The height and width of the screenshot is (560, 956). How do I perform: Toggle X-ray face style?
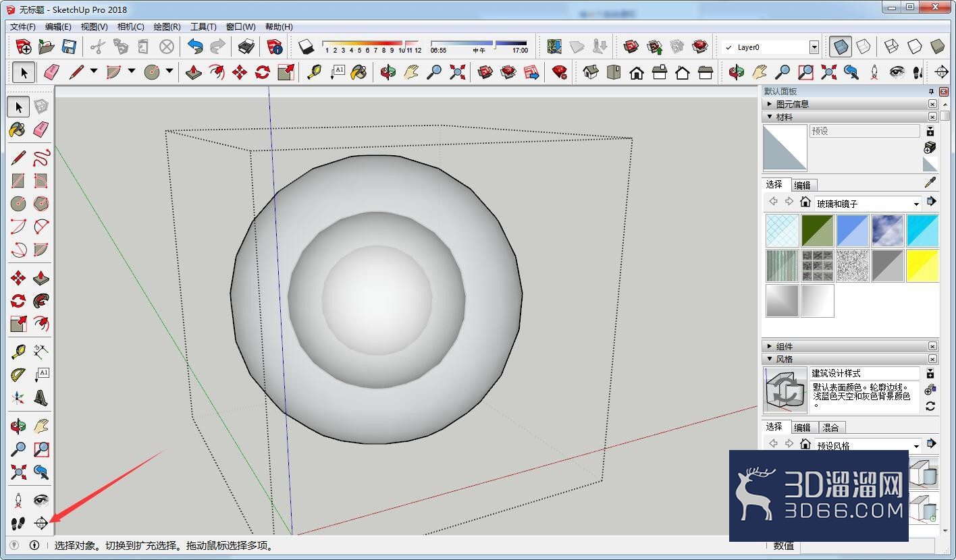click(841, 47)
